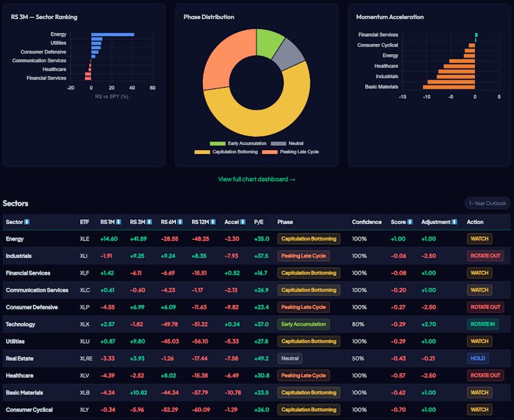Click the Accel column sort icon
This screenshot has width=514, height=420.
243,222
